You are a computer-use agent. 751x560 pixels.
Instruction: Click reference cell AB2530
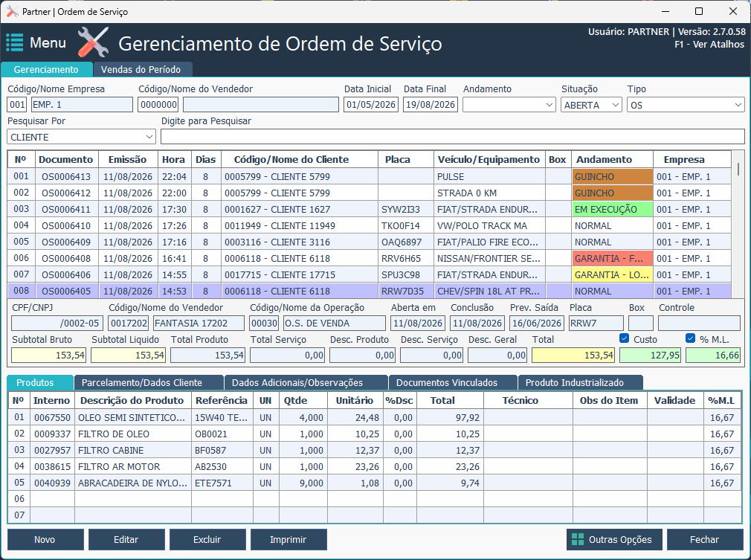(222, 466)
